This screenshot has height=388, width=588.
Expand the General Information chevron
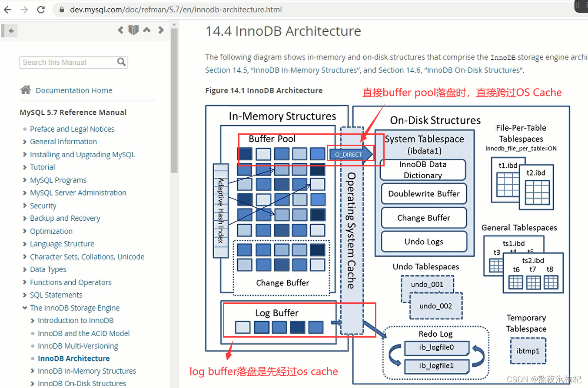pyautogui.click(x=25, y=142)
